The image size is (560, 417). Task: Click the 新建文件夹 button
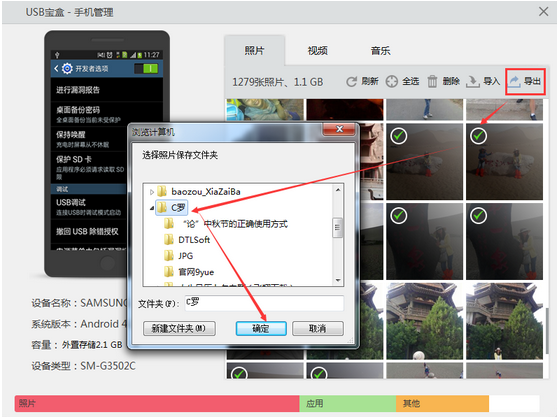pos(179,328)
